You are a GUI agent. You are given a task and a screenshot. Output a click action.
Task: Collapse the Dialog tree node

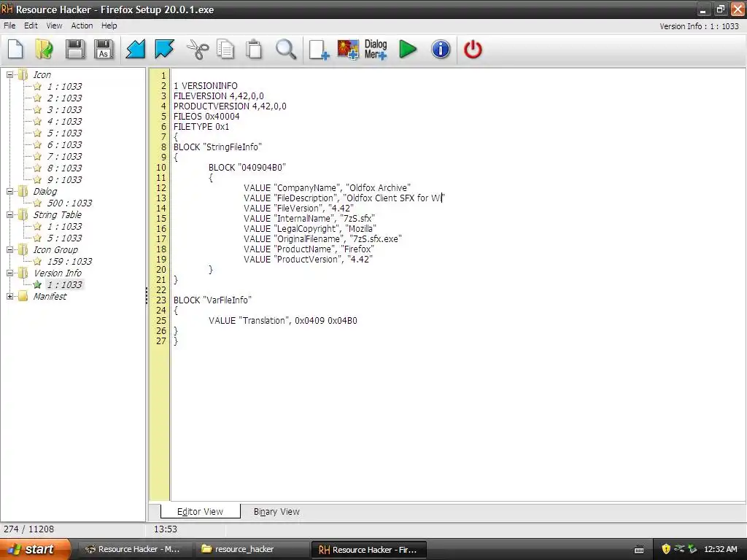(x=9, y=192)
